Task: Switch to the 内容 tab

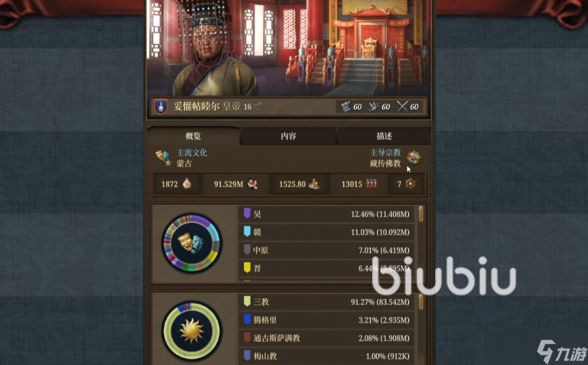Action: tap(289, 136)
